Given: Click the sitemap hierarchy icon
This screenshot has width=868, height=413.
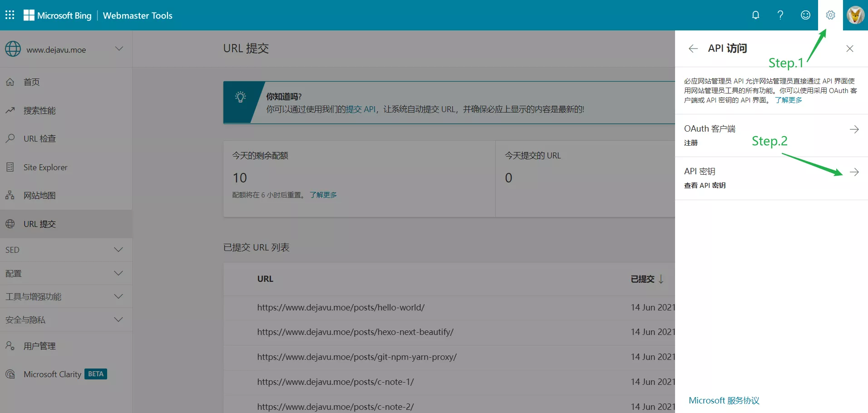Looking at the screenshot, I should point(10,195).
